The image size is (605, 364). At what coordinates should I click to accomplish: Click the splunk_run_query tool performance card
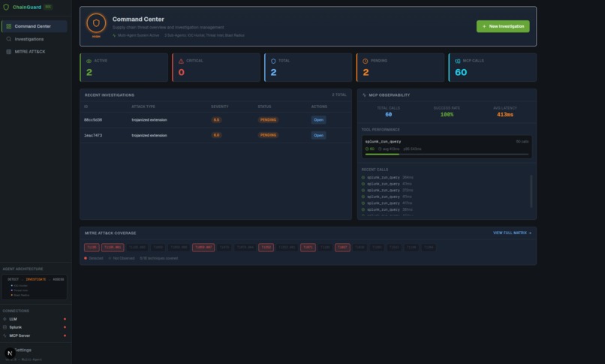coord(447,147)
